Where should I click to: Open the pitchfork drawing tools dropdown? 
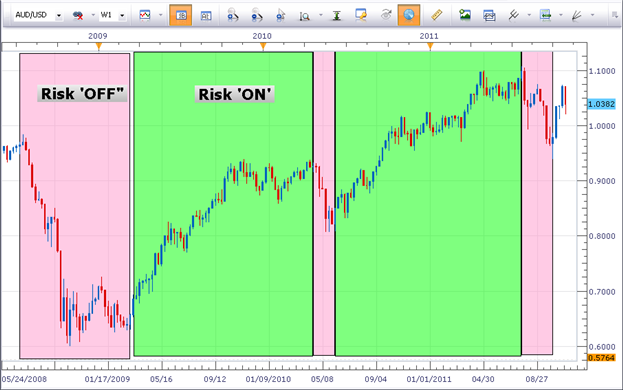[529, 15]
